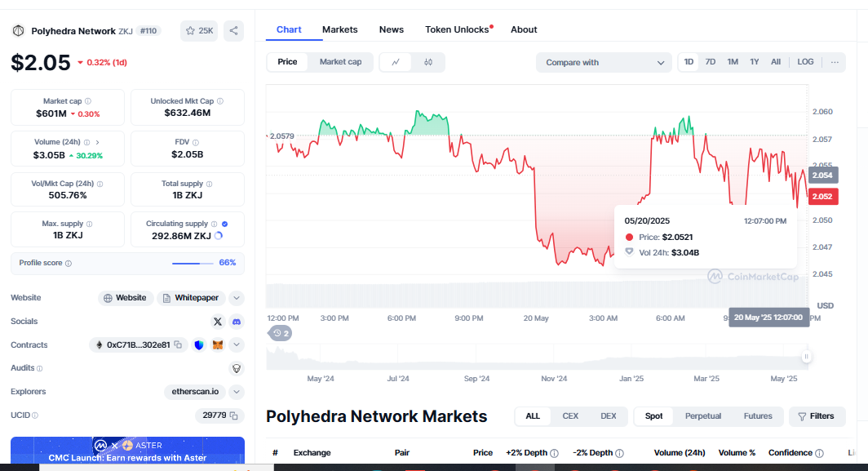Open CMC Launch Aster banner
The image size is (868, 471).
click(x=128, y=451)
